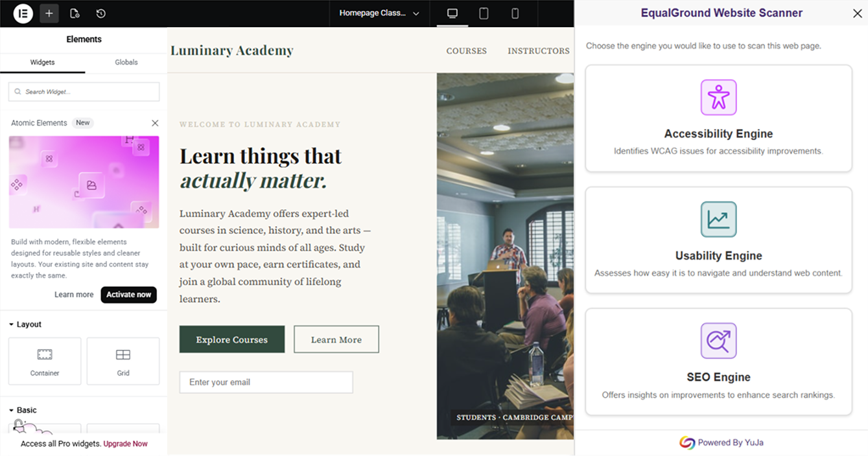Screen dimensions: 868x456
Task: Click the Search Widget input field
Action: point(84,92)
